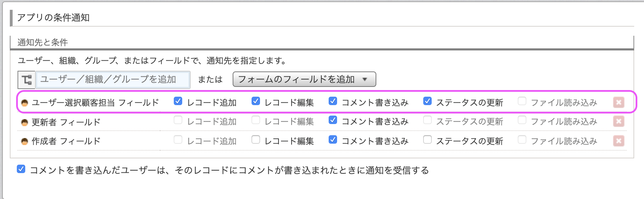This screenshot has width=644, height=199.
Task: Check ステータスの更新 in the 作成者 row
Action: pos(427,140)
